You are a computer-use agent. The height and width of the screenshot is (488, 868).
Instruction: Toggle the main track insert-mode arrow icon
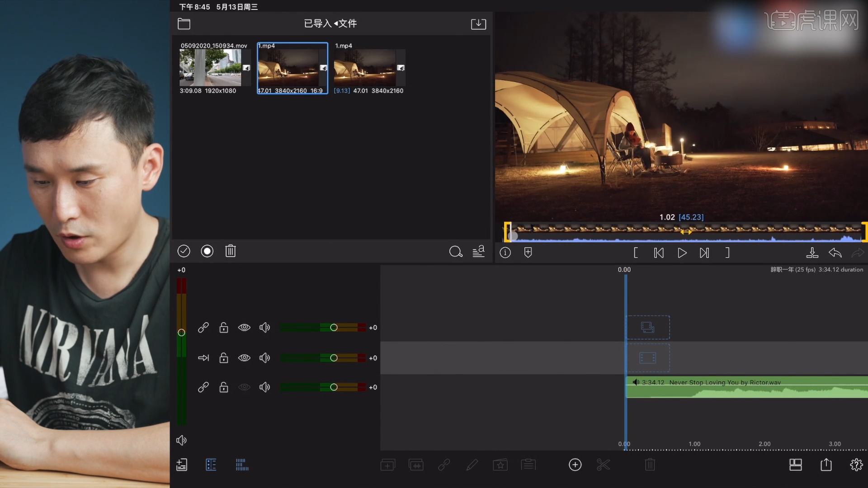(x=203, y=358)
